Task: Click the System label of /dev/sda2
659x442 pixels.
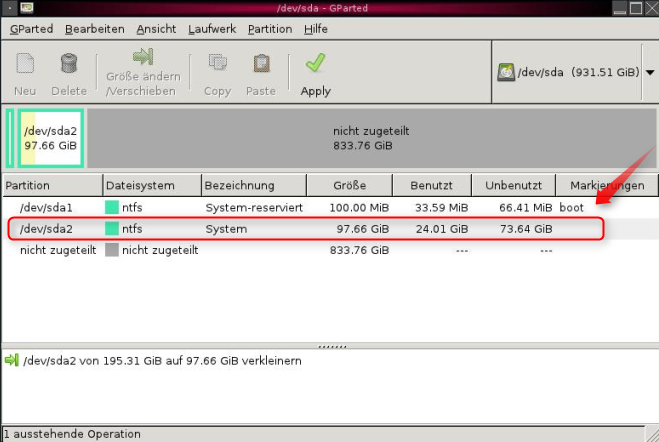Action: pos(226,229)
